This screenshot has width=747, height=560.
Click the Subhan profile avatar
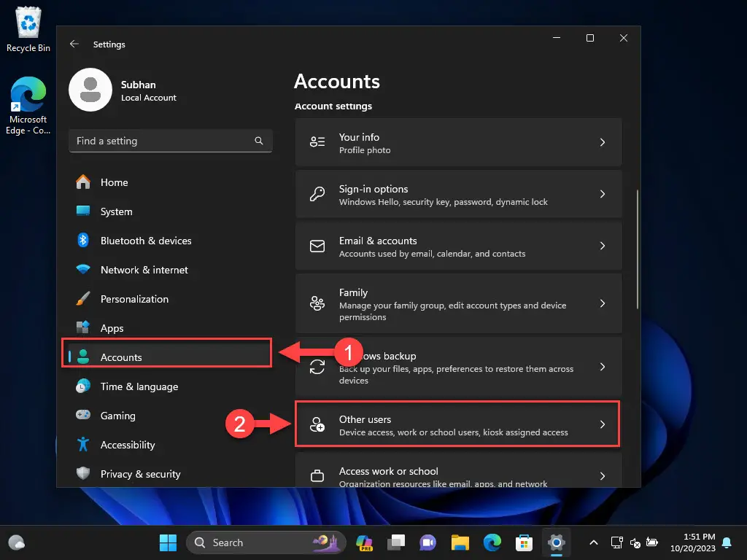[90, 90]
